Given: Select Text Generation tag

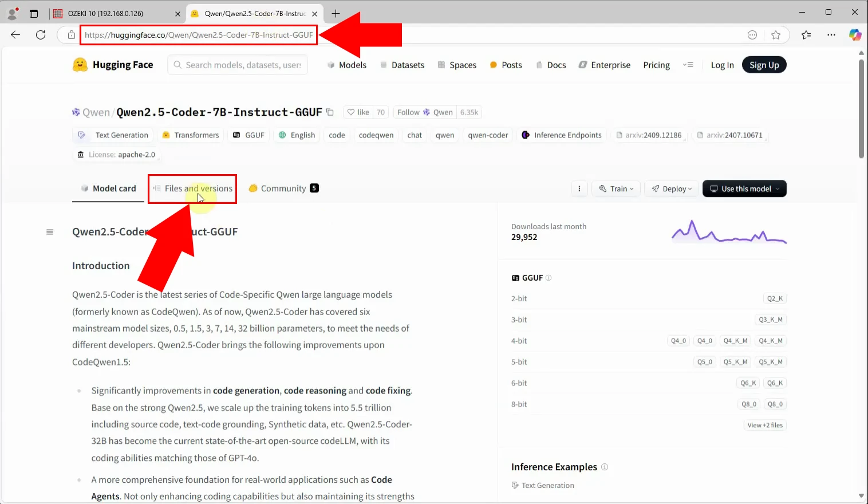Looking at the screenshot, I should pyautogui.click(x=113, y=135).
